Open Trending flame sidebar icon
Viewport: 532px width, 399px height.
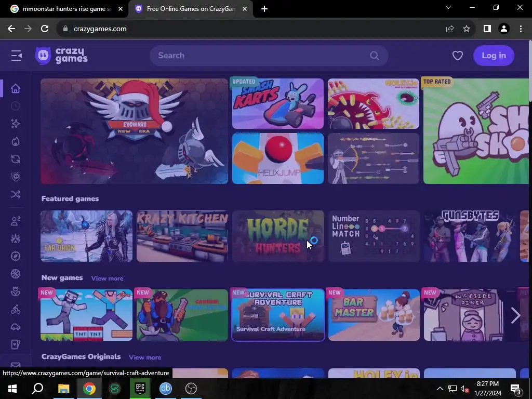tap(16, 141)
